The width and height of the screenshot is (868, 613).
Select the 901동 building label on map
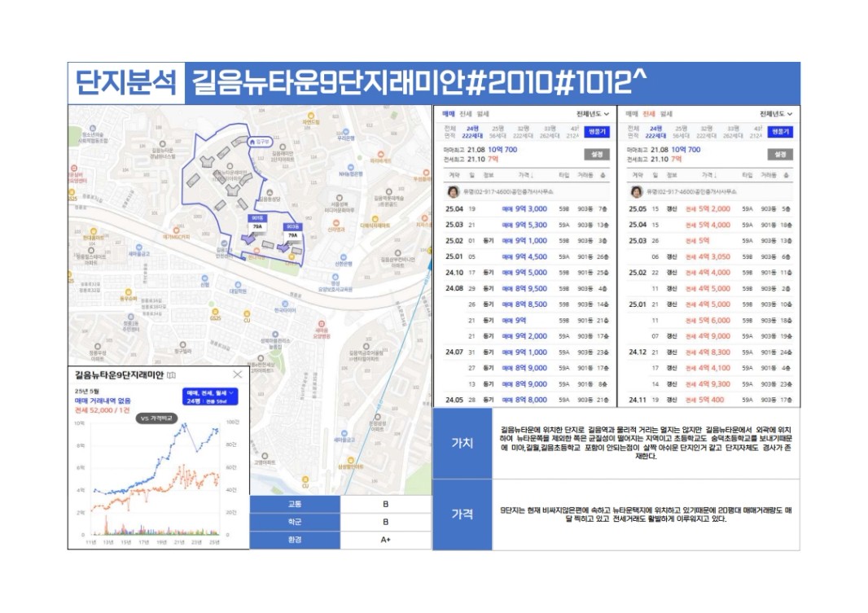coord(256,218)
